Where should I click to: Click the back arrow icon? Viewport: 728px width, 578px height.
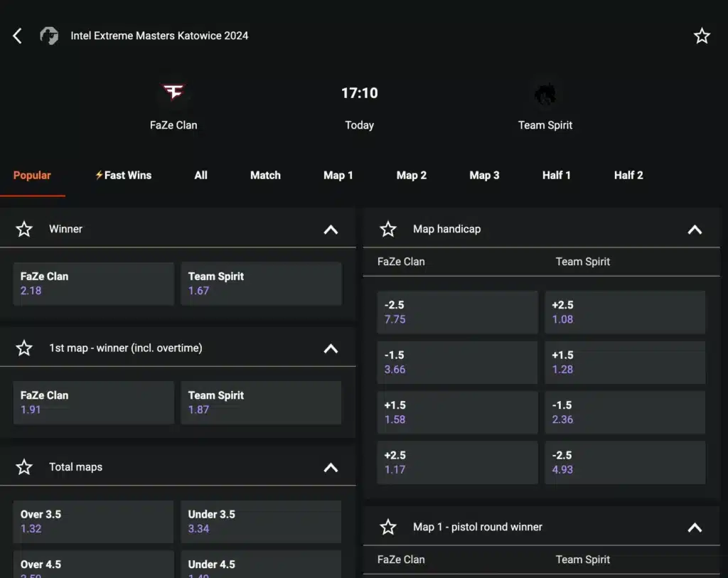(18, 36)
